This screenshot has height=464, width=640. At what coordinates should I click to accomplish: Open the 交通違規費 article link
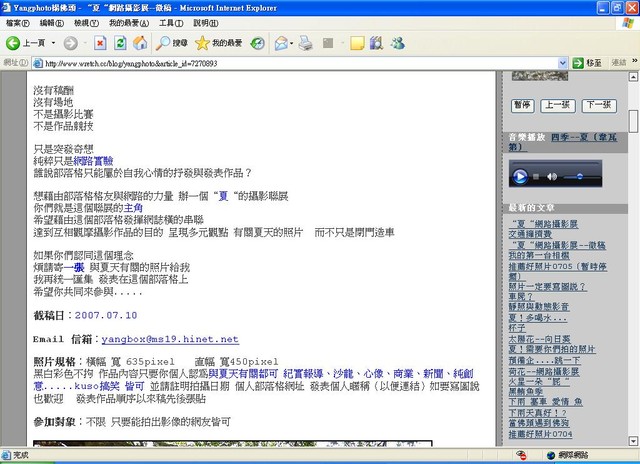point(530,234)
